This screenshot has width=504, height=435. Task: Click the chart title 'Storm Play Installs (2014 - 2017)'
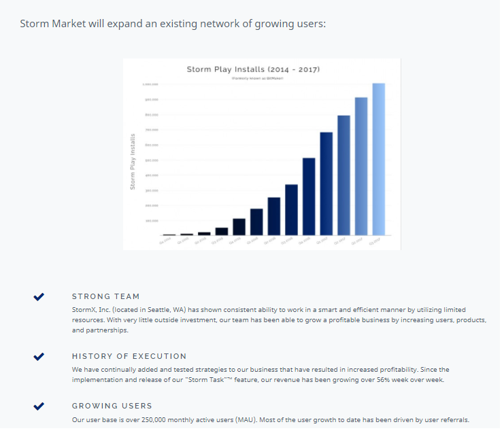(253, 69)
